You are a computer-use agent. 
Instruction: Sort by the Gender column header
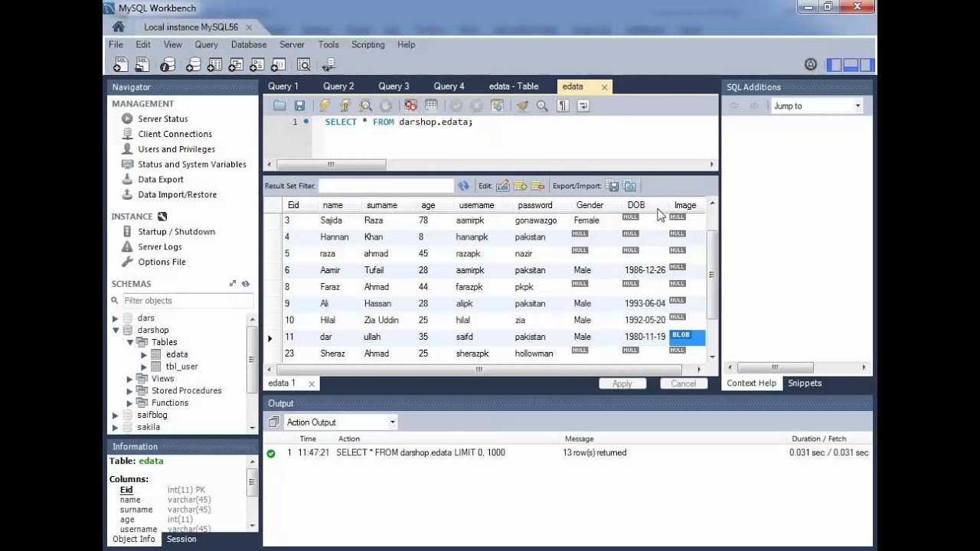tap(590, 205)
